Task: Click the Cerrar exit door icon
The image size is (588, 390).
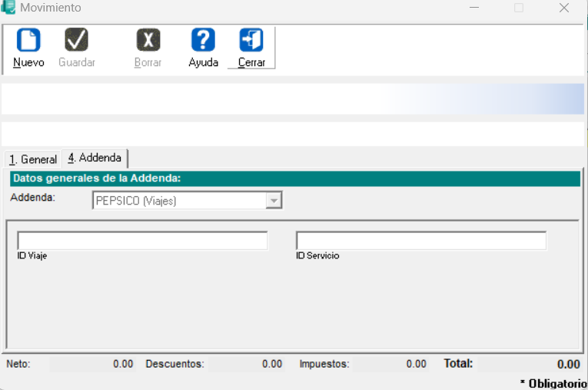Action: tap(251, 40)
